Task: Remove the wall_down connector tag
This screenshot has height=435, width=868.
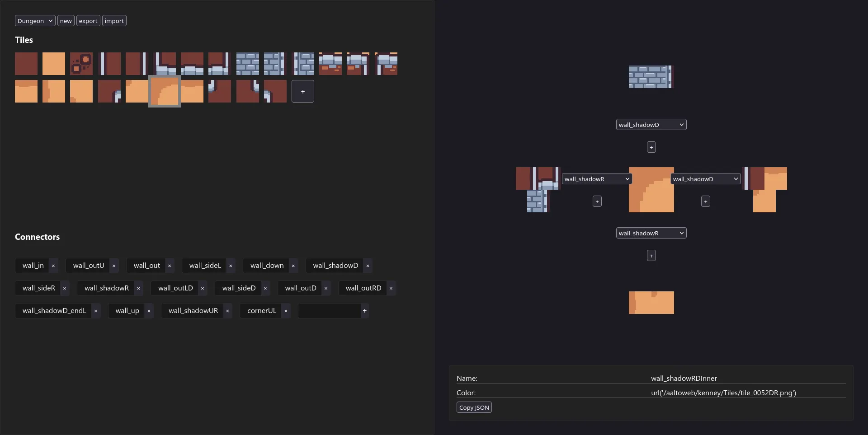Action: (x=293, y=266)
